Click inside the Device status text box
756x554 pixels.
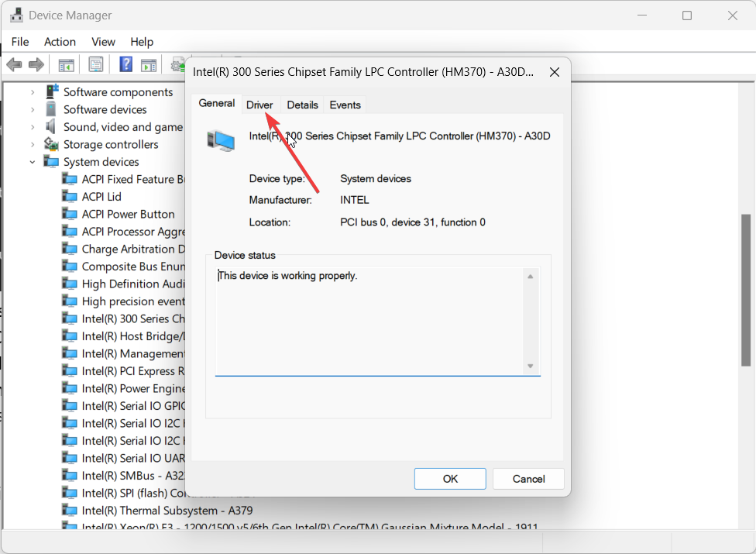coord(369,321)
